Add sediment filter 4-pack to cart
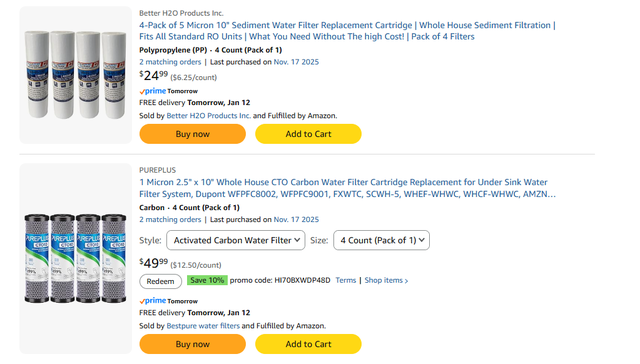Image resolution: width=640 pixels, height=364 pixels. (x=308, y=134)
